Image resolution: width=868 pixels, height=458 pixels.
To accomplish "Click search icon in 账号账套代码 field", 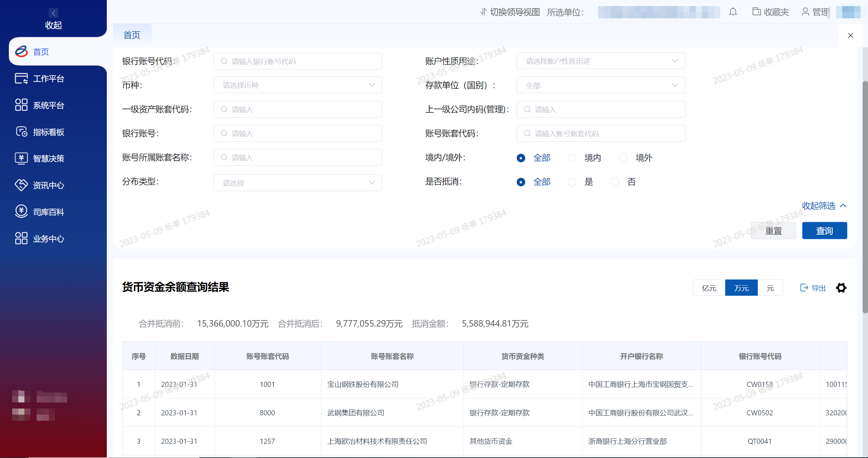I will [527, 133].
